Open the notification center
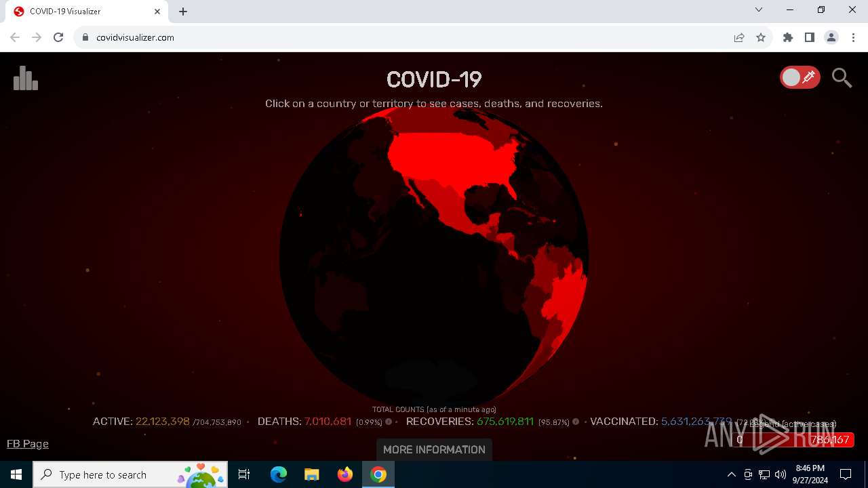868x488 pixels. [846, 474]
